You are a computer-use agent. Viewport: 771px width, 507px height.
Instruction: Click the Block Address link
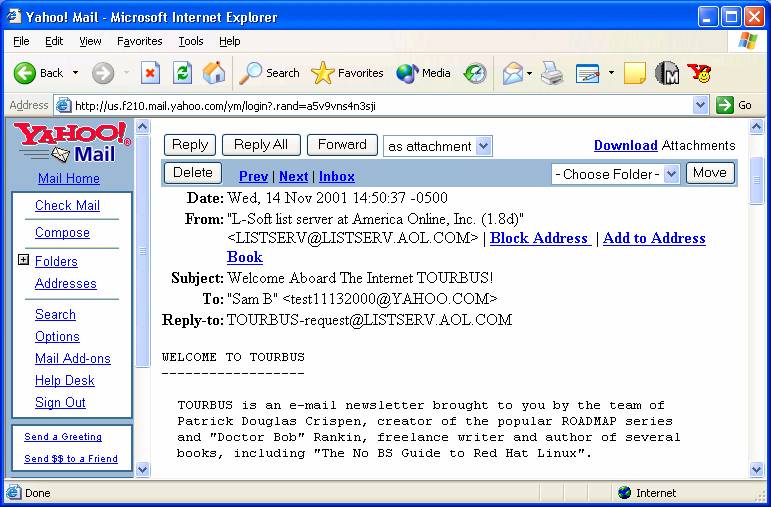(x=540, y=238)
